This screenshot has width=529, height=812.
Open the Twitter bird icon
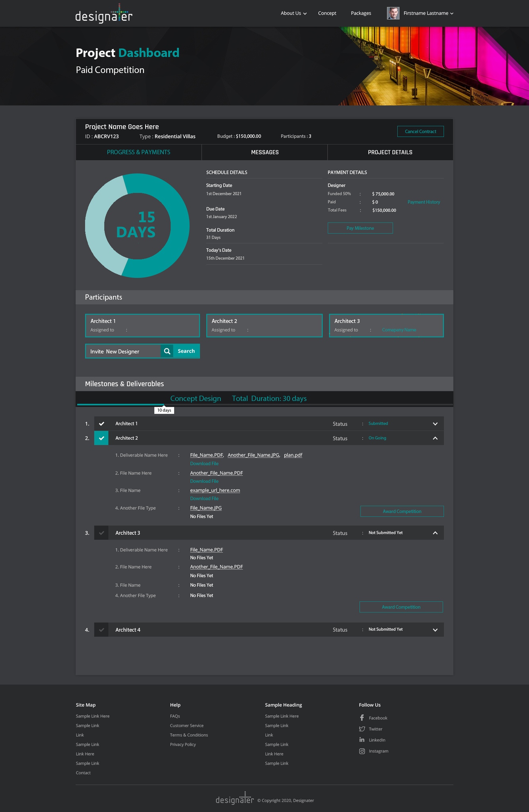click(362, 729)
